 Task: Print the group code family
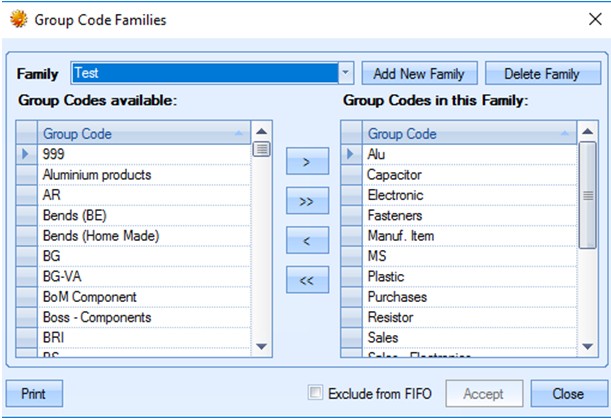(x=33, y=393)
